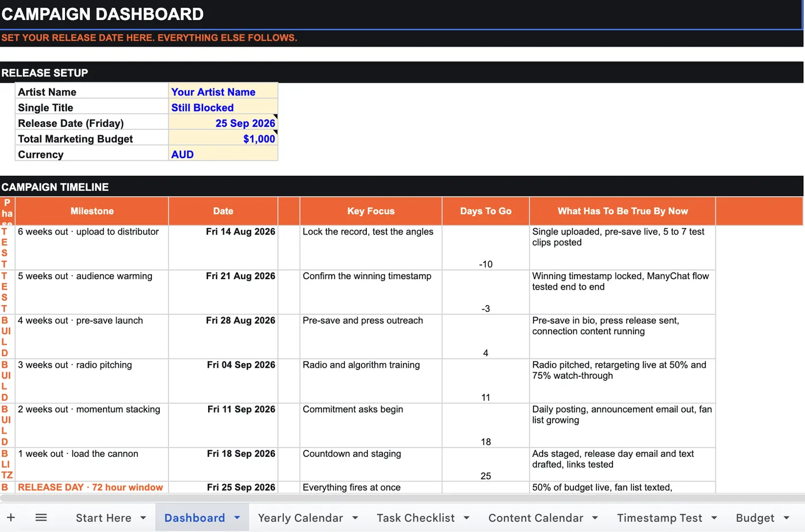Click the 'RELEASE DAY · 72 hour window' cell
Viewport: 805px width, 532px height.
click(92, 487)
